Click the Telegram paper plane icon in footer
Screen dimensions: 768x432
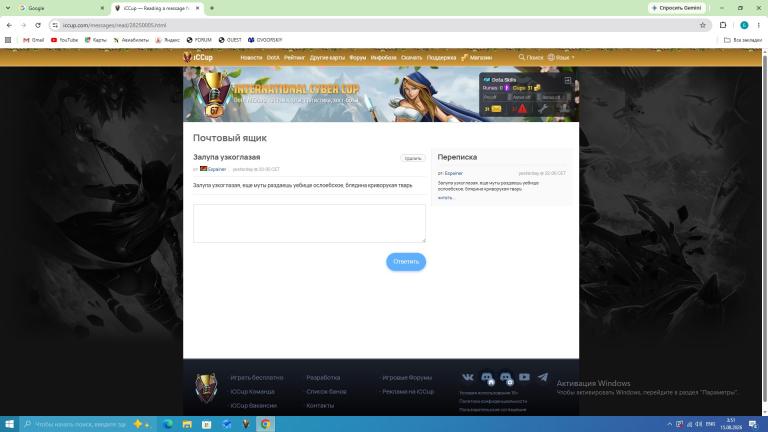543,377
